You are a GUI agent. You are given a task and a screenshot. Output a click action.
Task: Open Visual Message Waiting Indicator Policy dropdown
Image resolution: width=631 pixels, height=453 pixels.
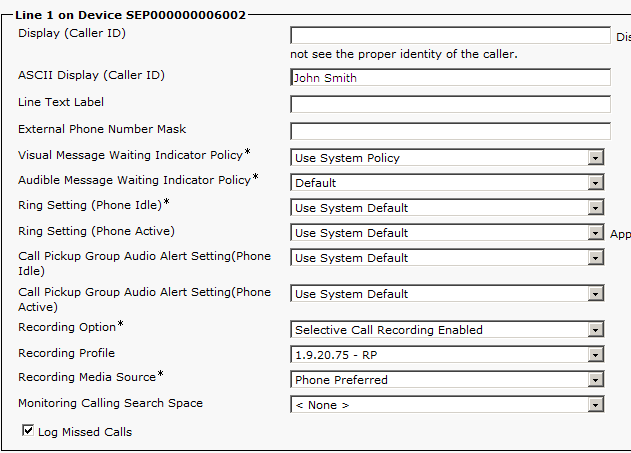pyautogui.click(x=596, y=158)
